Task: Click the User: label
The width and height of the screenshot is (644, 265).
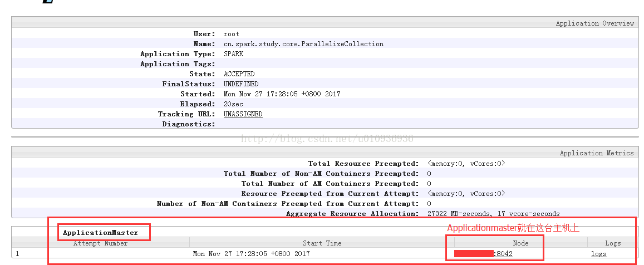Action: (x=204, y=34)
